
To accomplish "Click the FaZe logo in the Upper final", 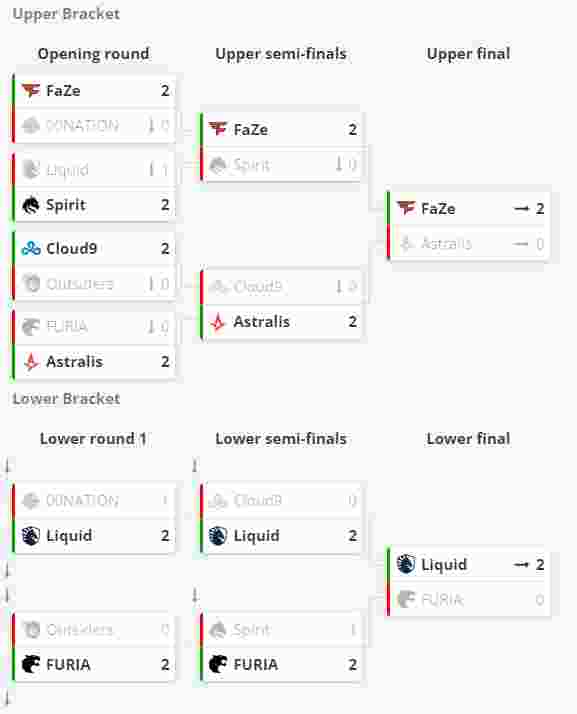I will [406, 208].
